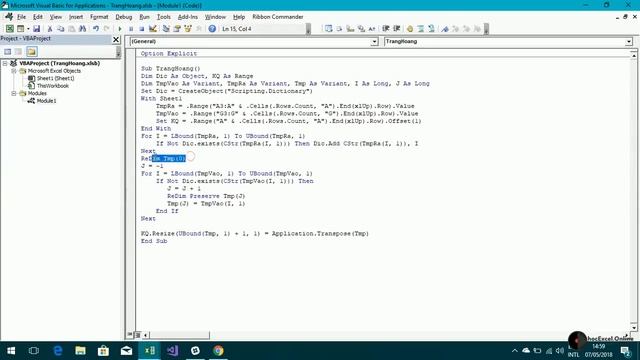Viewport: 640px width, 360px height.
Task: Close the Project - VBAProject pane
Action: [116, 39]
